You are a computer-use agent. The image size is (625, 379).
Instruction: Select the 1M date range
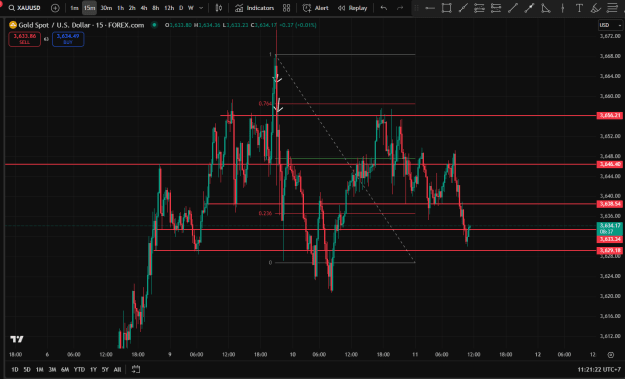click(x=39, y=369)
